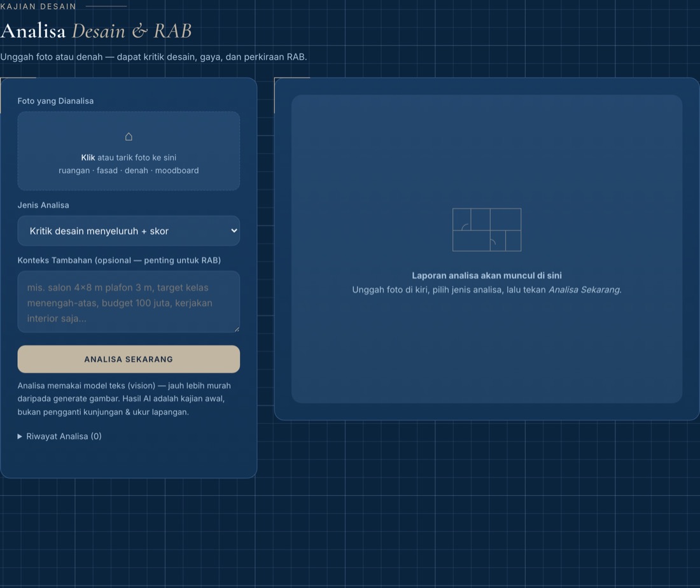Image resolution: width=700 pixels, height=588 pixels.
Task: Click the "Konteks Tambahan (opsional" label
Action: [x=119, y=260]
